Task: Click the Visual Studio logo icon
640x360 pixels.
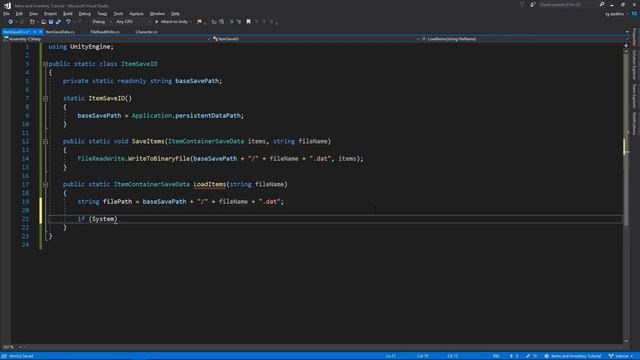Action: pos(7,5)
